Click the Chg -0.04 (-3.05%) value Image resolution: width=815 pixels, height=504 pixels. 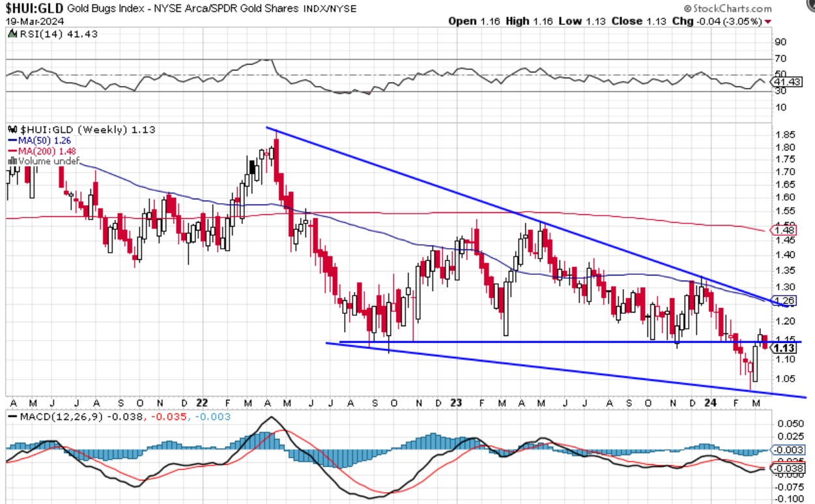(x=717, y=21)
